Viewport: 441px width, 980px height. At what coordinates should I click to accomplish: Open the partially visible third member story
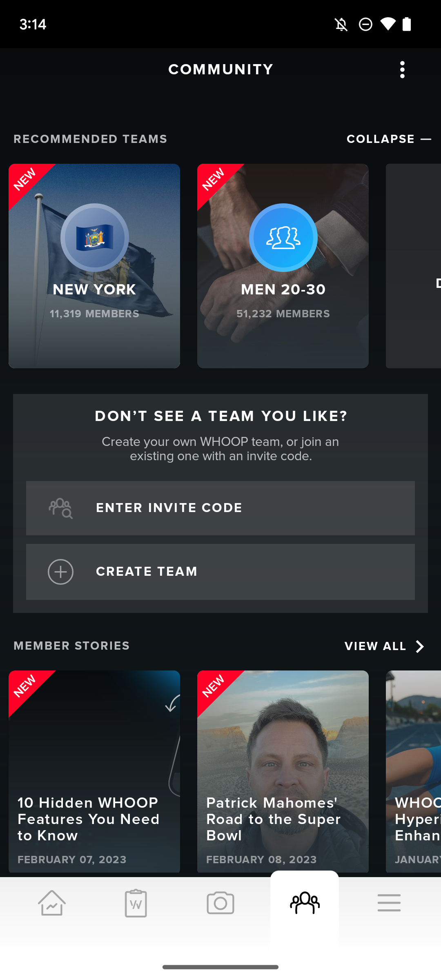pos(413,771)
